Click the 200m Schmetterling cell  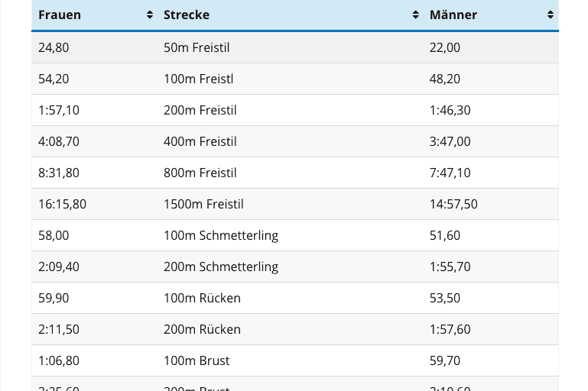pos(221,267)
